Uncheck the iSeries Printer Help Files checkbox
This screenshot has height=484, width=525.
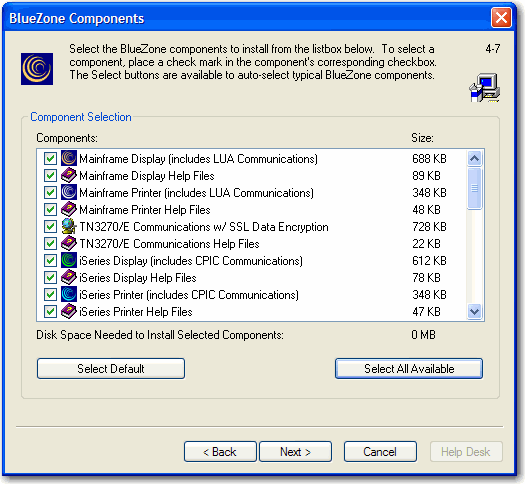tap(50, 312)
